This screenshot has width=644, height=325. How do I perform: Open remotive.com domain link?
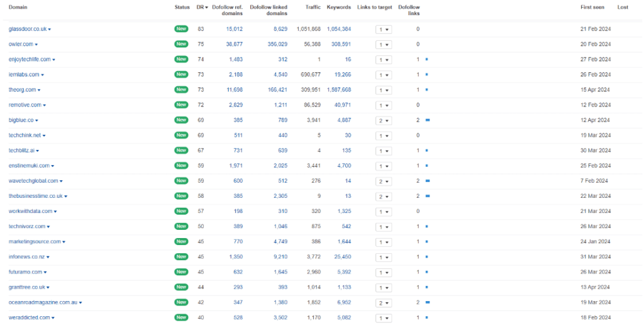(x=25, y=105)
